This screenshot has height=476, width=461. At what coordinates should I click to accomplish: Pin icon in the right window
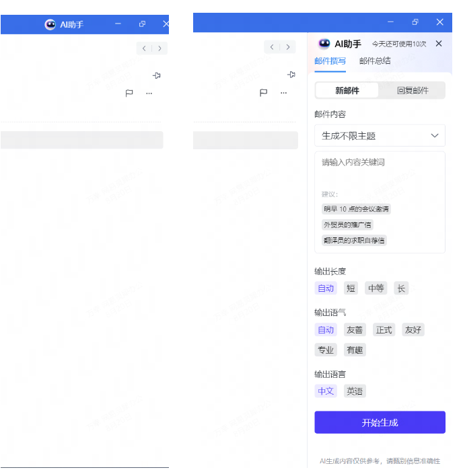tap(291, 75)
